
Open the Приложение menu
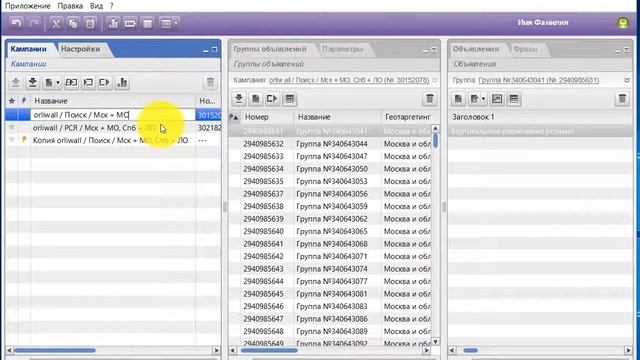pos(28,6)
